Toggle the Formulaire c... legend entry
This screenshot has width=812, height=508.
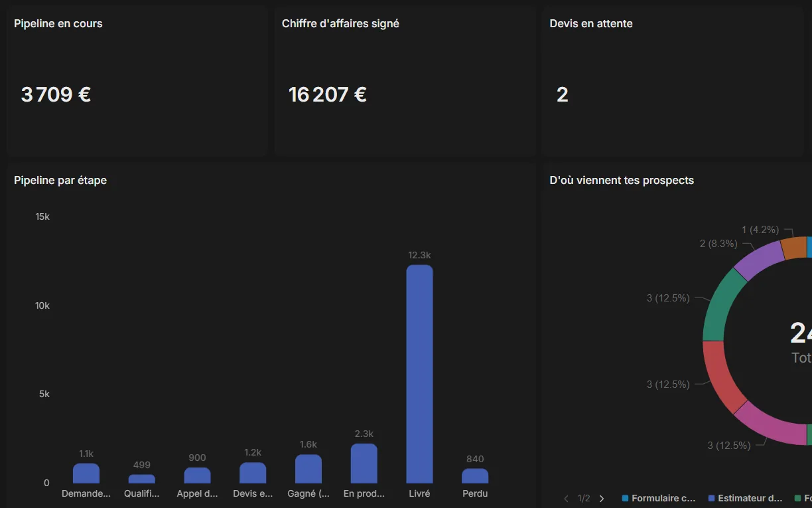pos(659,498)
